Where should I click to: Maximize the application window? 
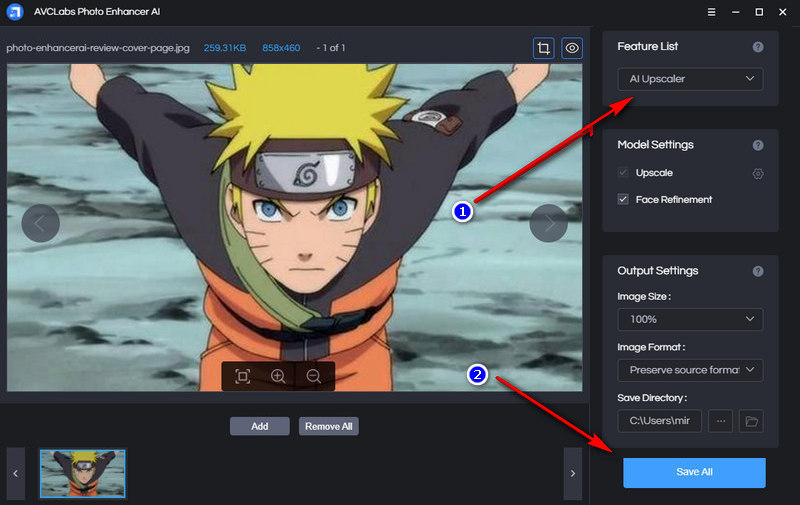tap(759, 12)
